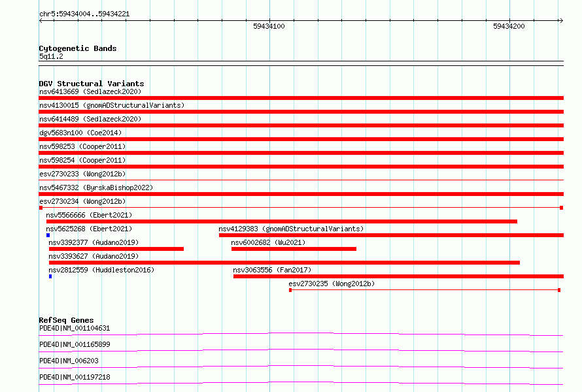Screen dimensions: 582x392
Task: Open the nsv5467332 (ByrskaBishop2022) variant
Action: point(96,188)
